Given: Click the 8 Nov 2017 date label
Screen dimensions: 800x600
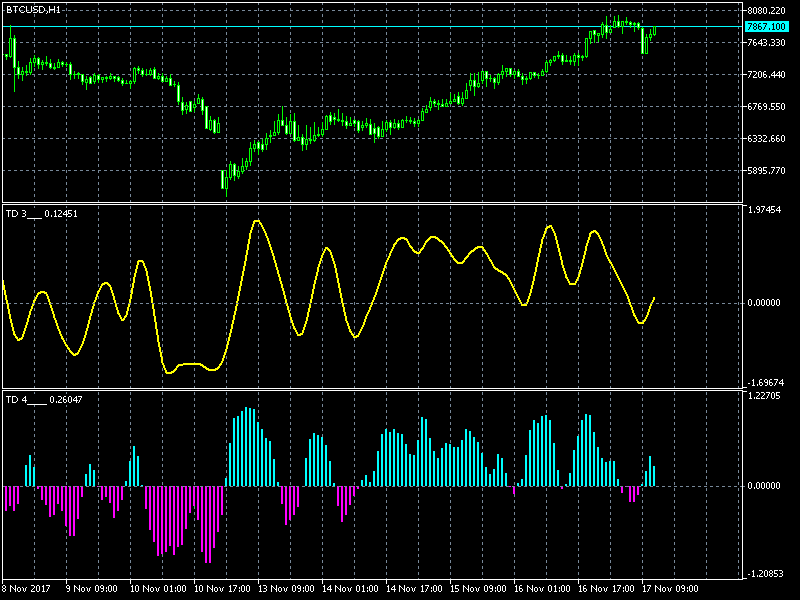Looking at the screenshot, I should 26,589.
